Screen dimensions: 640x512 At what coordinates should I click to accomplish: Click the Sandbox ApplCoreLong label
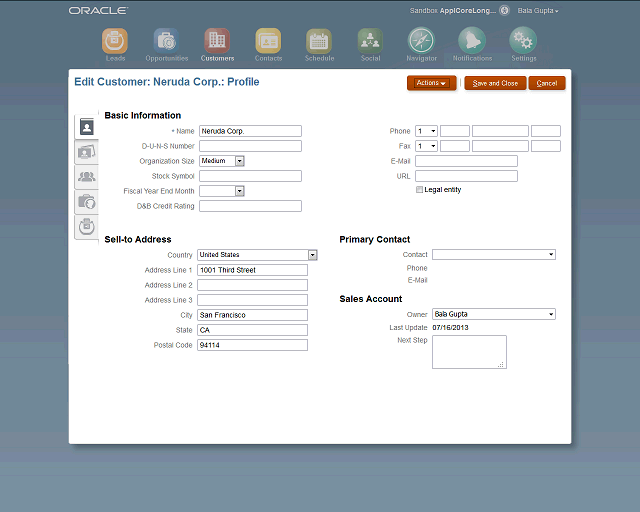pos(453,11)
